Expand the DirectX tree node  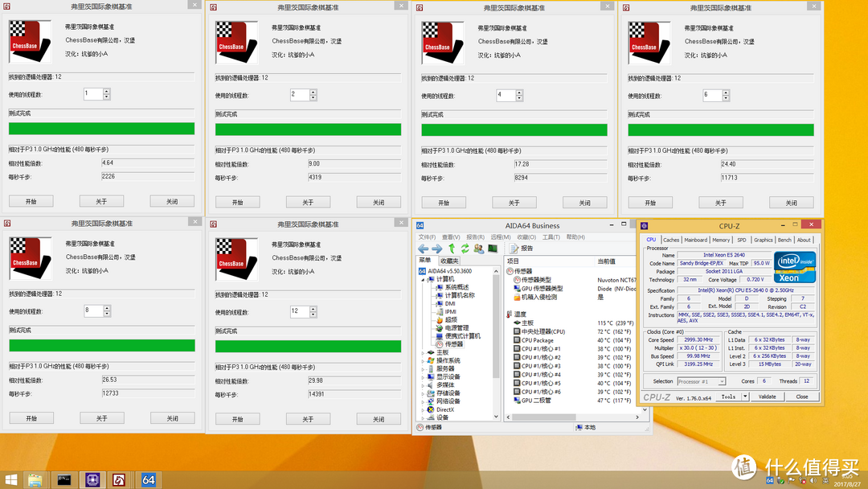(x=423, y=409)
